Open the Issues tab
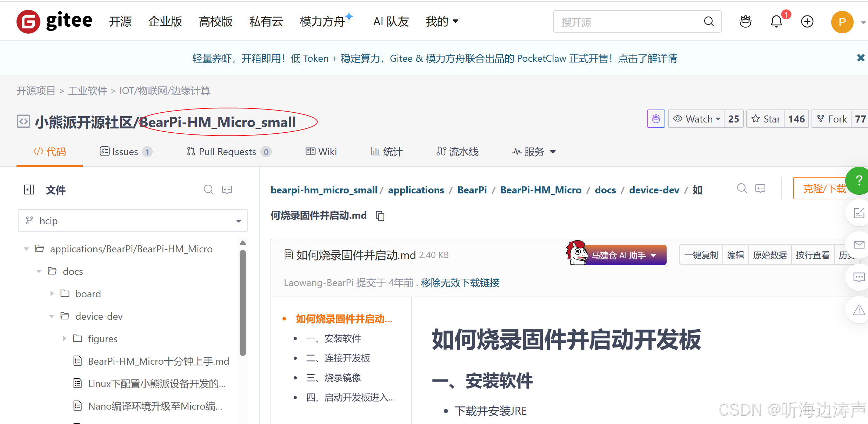Screen dimensions: 868x424 [126, 152]
